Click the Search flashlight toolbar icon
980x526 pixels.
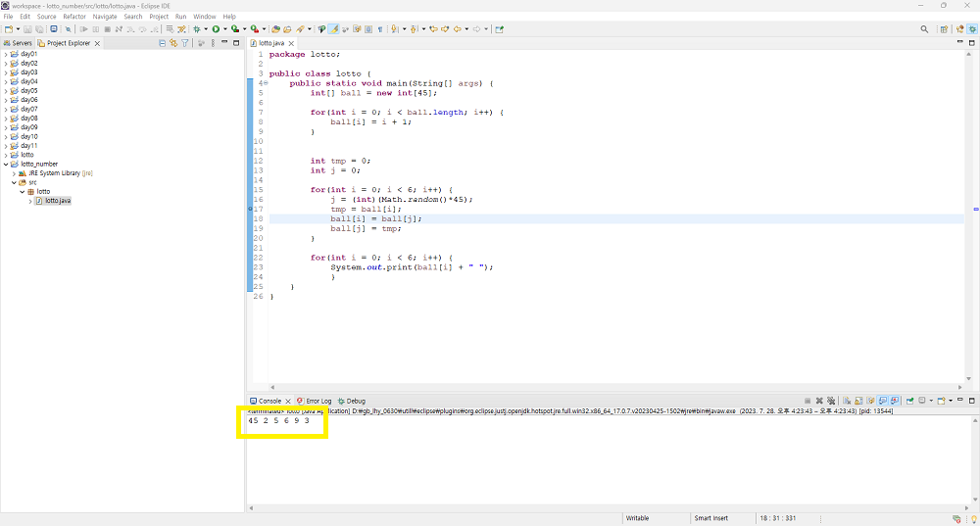coord(300,28)
